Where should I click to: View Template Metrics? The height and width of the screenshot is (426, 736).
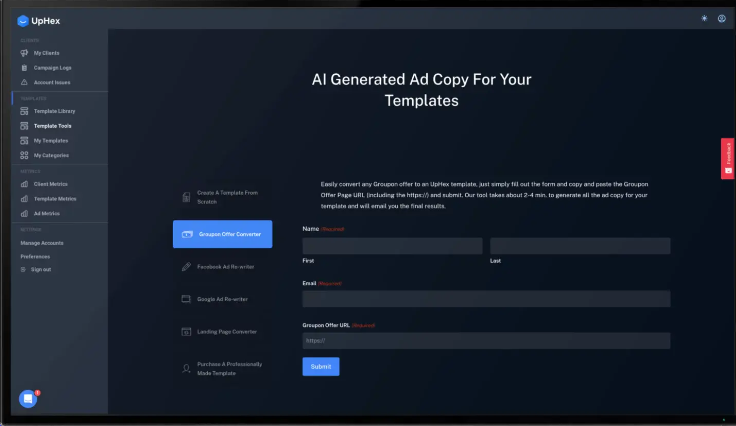click(x=55, y=198)
